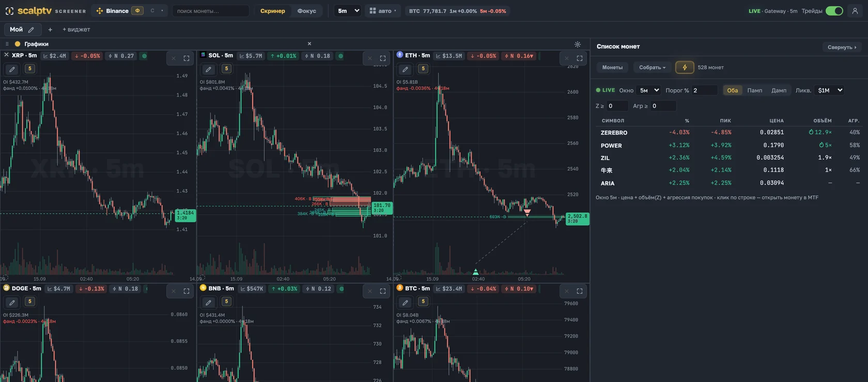868x382 pixels.
Task: Collapse coin list with Свернуть button
Action: [x=842, y=47]
